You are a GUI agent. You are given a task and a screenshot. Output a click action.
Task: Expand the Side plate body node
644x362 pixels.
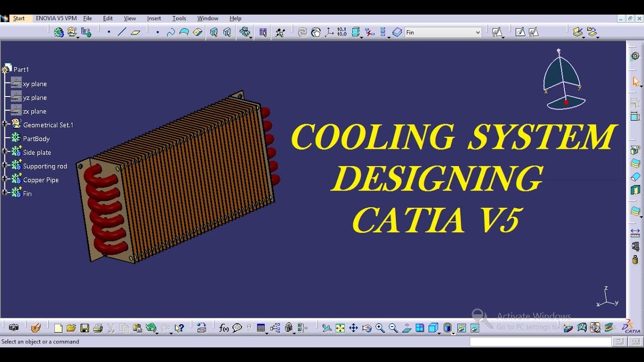(5, 151)
